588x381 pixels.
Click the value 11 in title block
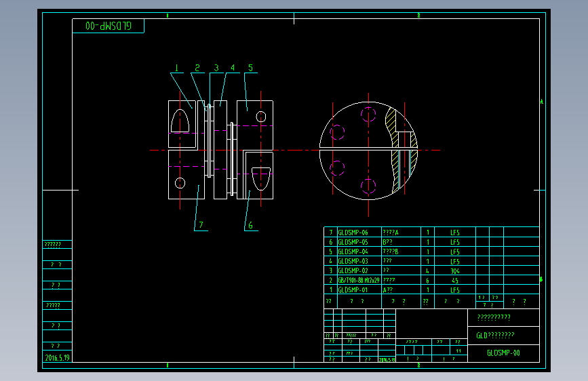pos(458,351)
